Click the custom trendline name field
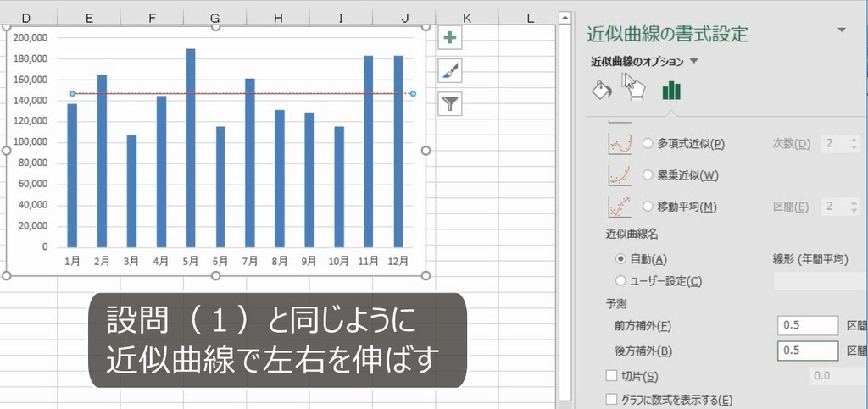The width and height of the screenshot is (868, 409). click(821, 281)
